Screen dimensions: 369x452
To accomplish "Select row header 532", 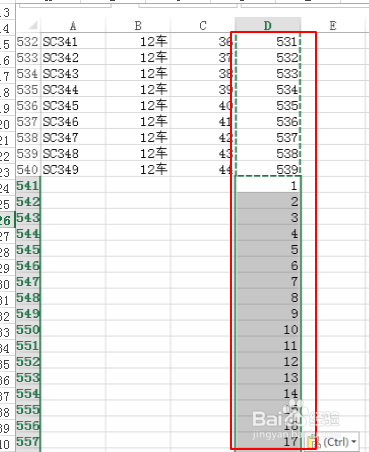I will (28, 41).
